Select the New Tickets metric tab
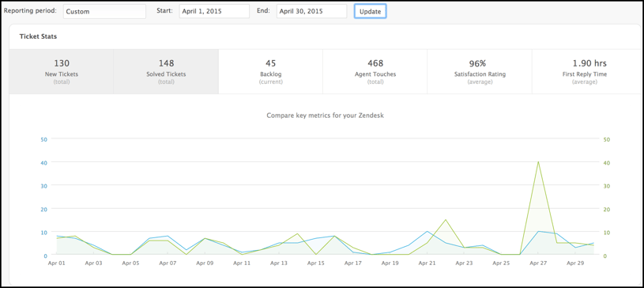This screenshot has width=644, height=288. click(61, 71)
